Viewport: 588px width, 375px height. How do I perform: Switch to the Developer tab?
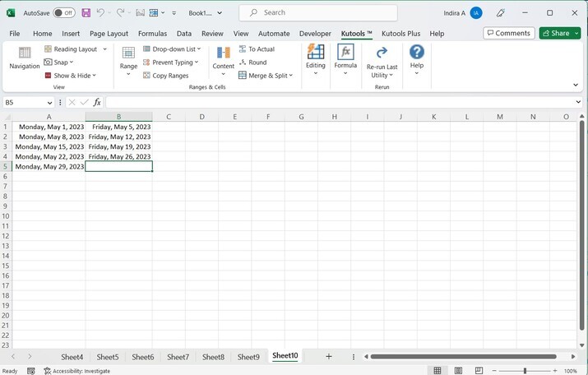click(315, 34)
